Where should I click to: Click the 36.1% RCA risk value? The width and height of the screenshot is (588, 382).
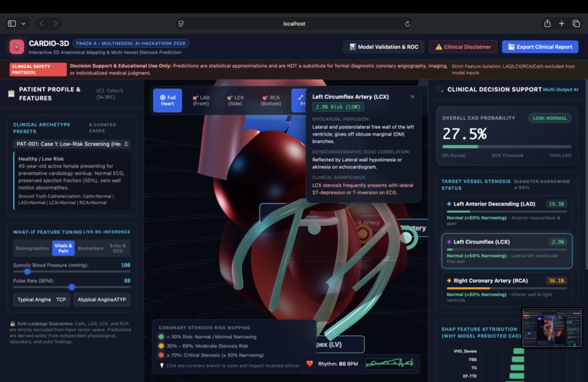pos(556,281)
